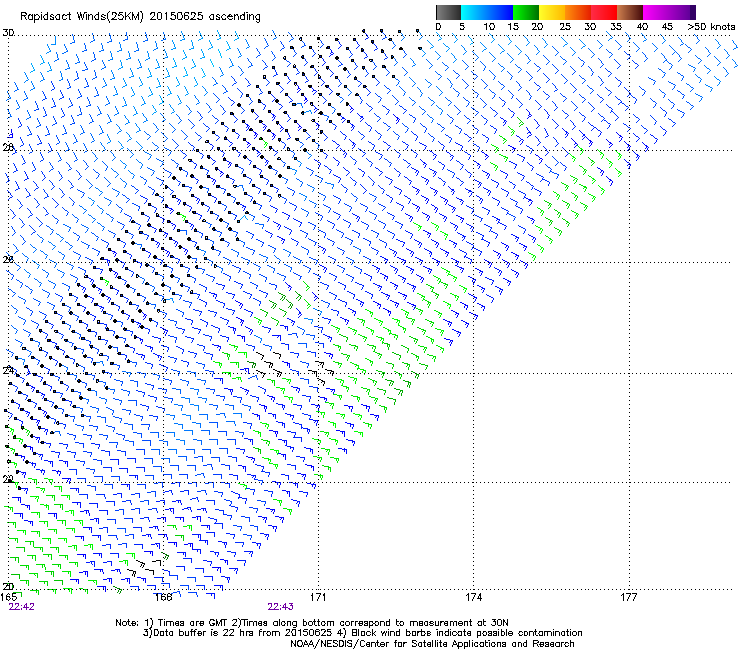Click the '25' label under the color scale
Viewport: 740px width, 650px height.
pos(565,27)
